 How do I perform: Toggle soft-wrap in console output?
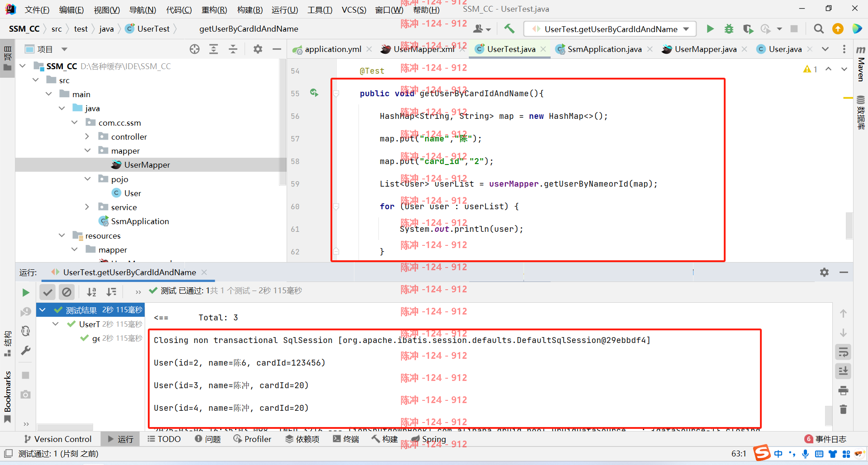point(843,352)
